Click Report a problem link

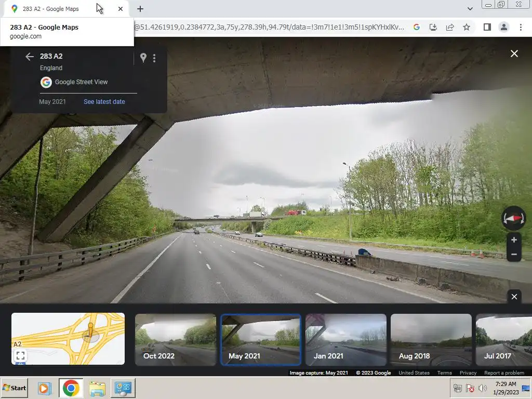(x=504, y=373)
